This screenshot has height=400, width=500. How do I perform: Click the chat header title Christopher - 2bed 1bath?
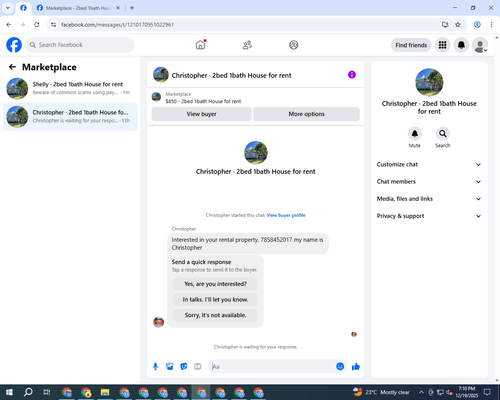point(231,75)
